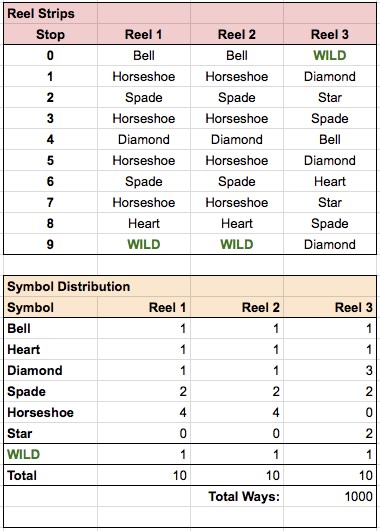Click the Heart cell in Reel 3 strip
This screenshot has height=531, width=380.
tap(330, 182)
